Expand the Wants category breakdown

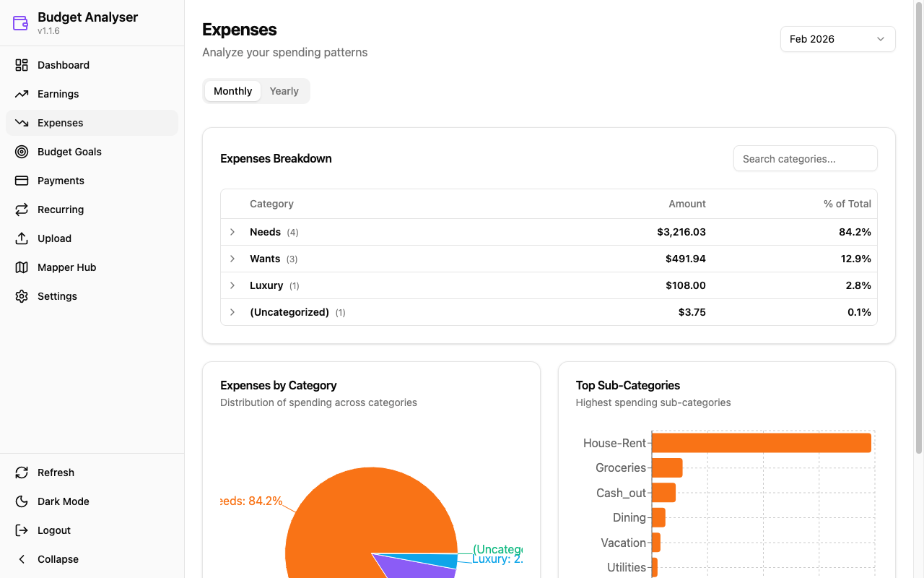click(232, 259)
